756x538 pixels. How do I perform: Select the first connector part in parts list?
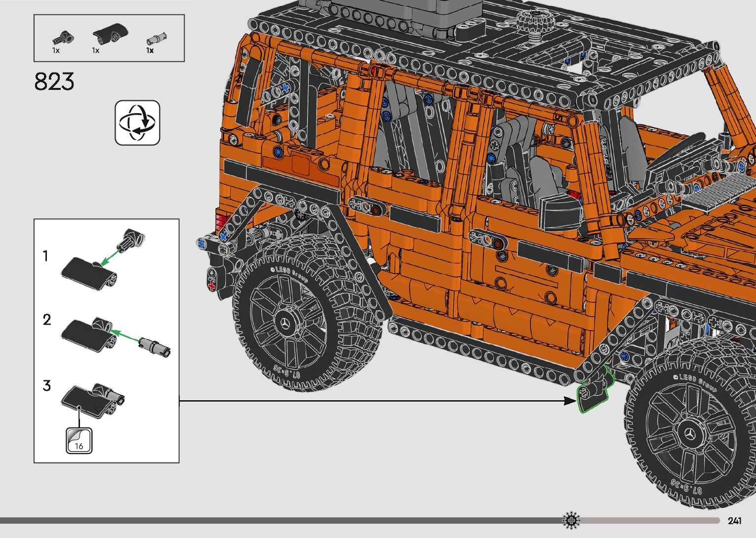point(64,37)
